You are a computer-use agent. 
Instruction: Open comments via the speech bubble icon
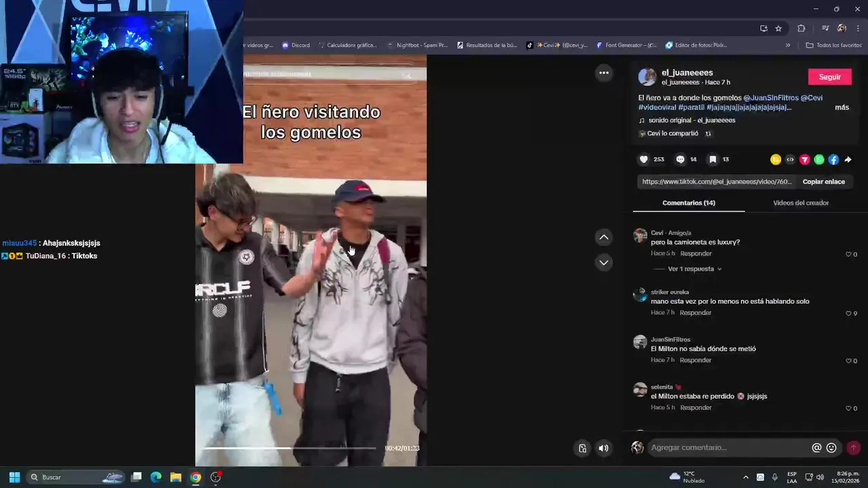coord(680,159)
